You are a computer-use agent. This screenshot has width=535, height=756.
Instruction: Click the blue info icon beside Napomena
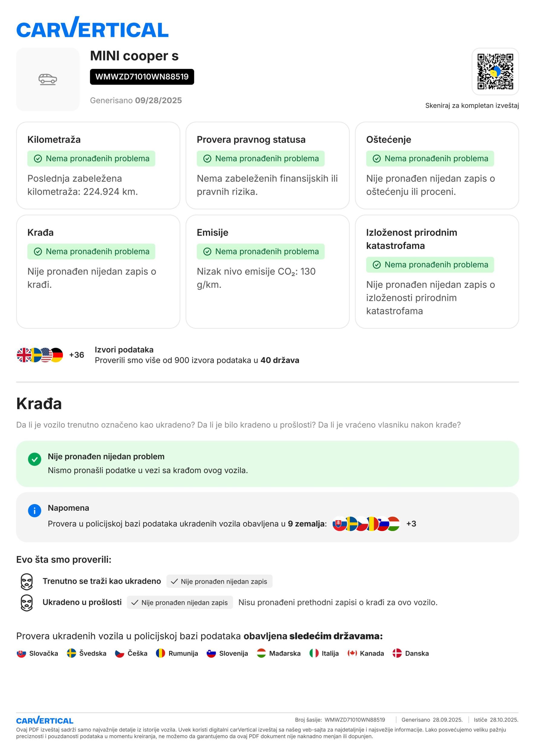(x=34, y=510)
